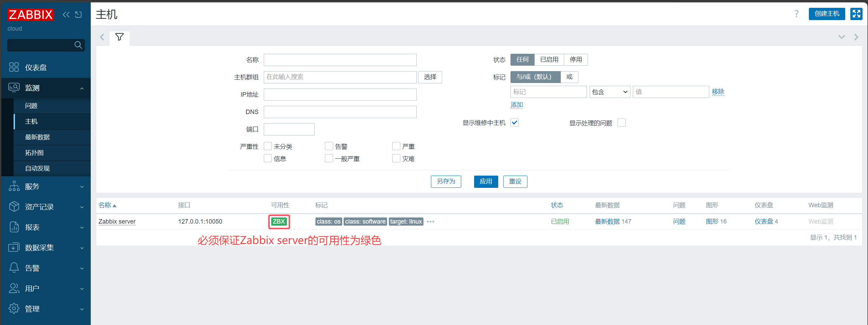This screenshot has height=325, width=868.
Task: Click the 报表 reports icon
Action: point(14,227)
